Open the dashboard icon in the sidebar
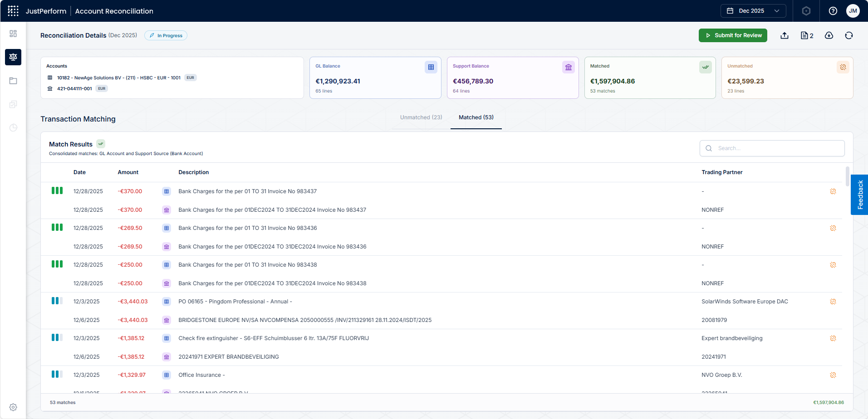This screenshot has width=868, height=419. 13,34
